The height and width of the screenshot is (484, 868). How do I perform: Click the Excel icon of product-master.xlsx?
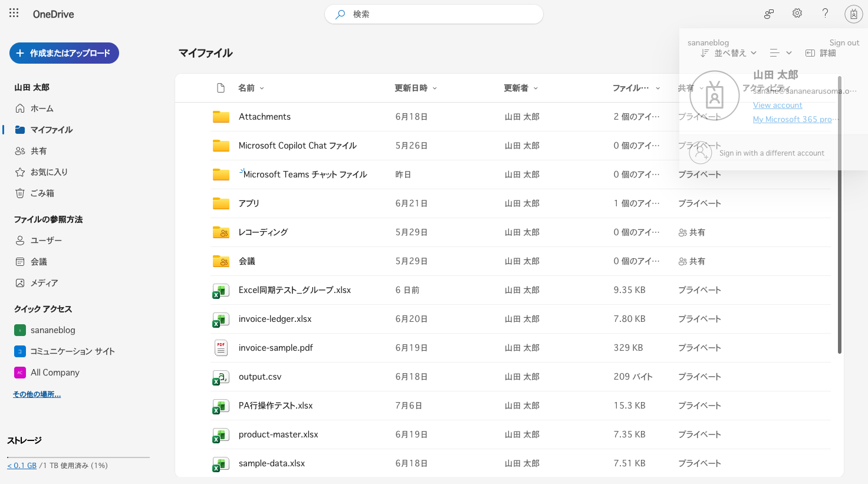coord(221,435)
